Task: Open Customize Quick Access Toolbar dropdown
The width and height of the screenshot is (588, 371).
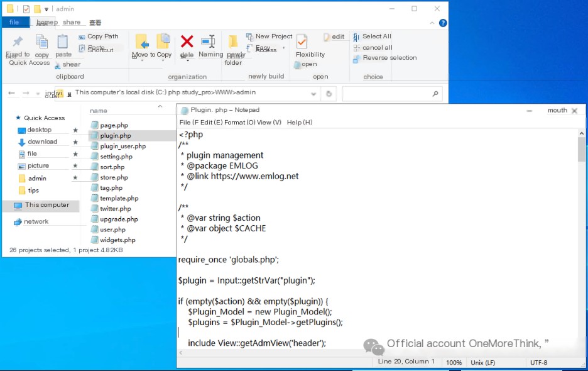Action: pos(46,9)
